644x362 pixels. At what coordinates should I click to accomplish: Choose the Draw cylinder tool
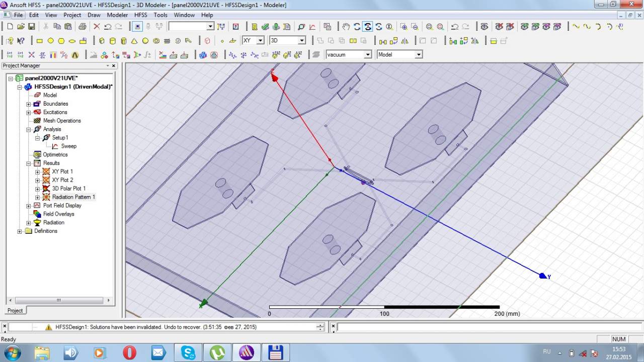click(113, 41)
